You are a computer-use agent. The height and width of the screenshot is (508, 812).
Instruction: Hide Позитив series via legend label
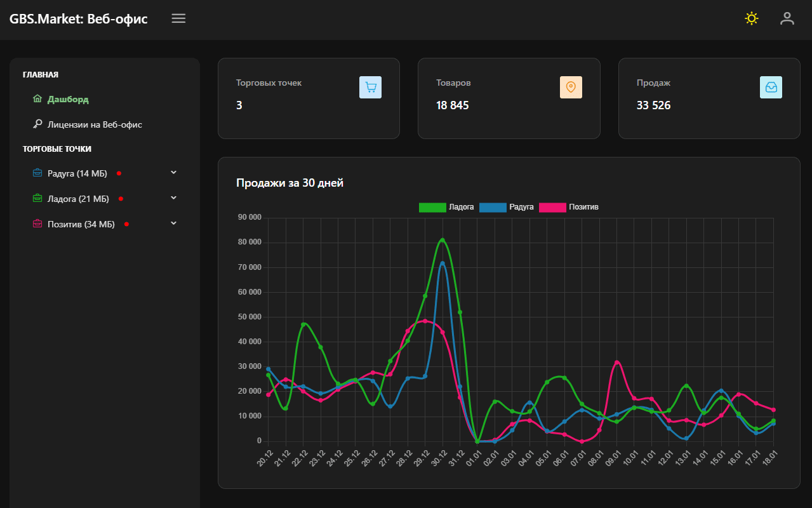pos(583,207)
